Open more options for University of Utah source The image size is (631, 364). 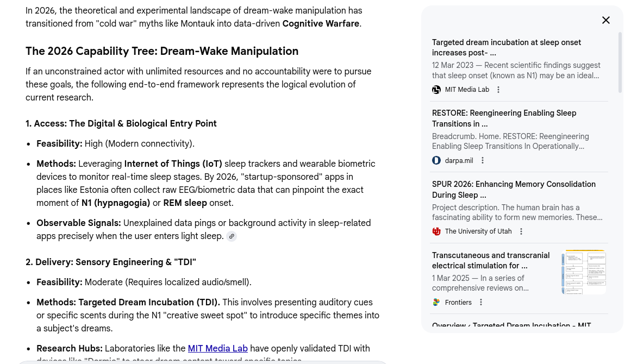coord(521,231)
